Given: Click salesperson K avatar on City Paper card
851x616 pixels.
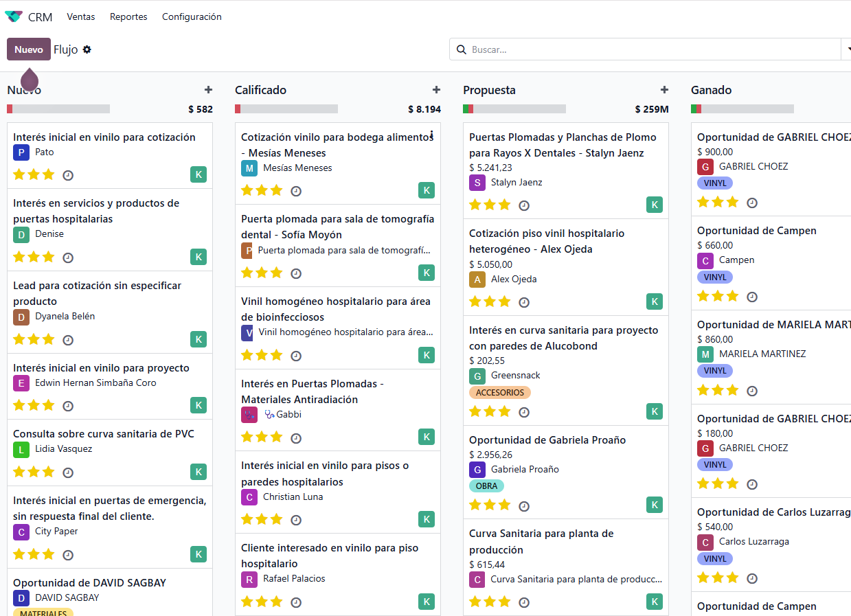Looking at the screenshot, I should click(198, 554).
